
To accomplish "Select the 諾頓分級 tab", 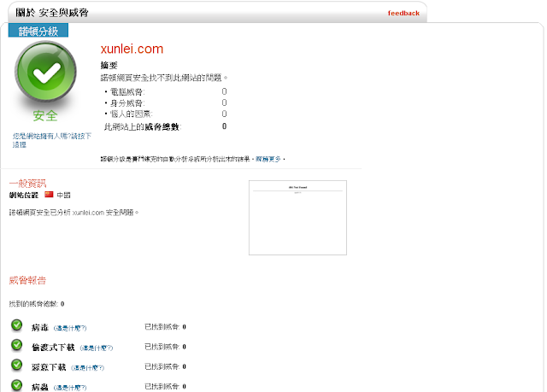I will 38,31.
